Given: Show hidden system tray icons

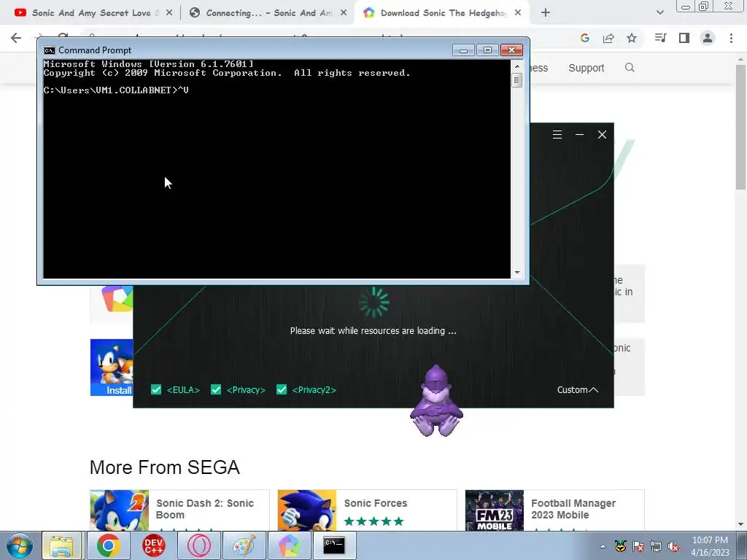Looking at the screenshot, I should click(x=603, y=546).
